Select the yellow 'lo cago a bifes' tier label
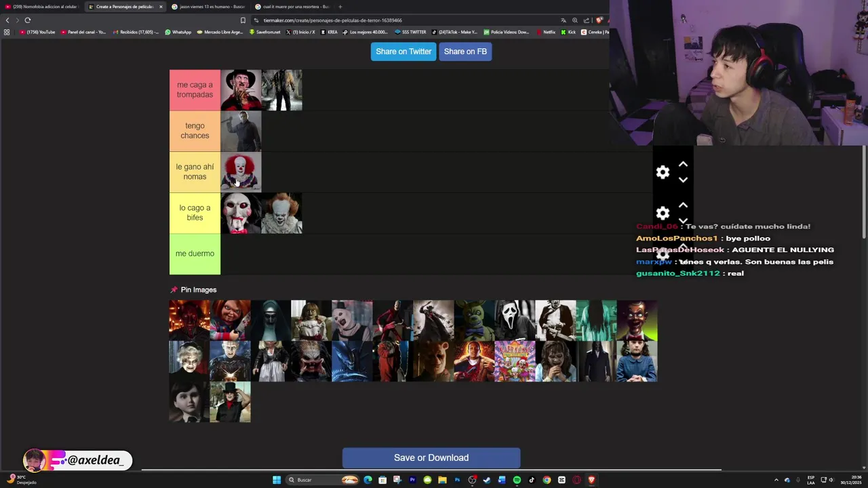 (x=195, y=213)
